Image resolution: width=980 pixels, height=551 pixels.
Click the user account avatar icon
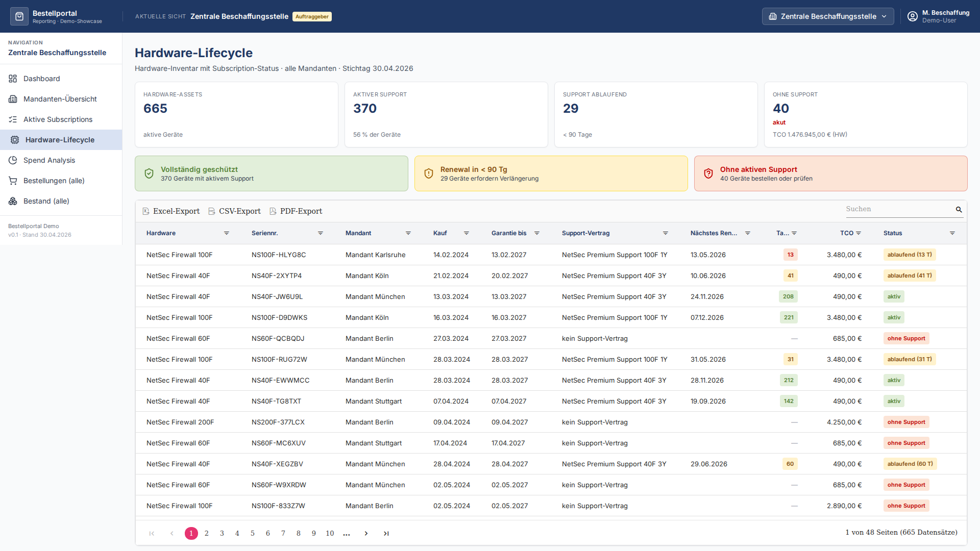913,16
